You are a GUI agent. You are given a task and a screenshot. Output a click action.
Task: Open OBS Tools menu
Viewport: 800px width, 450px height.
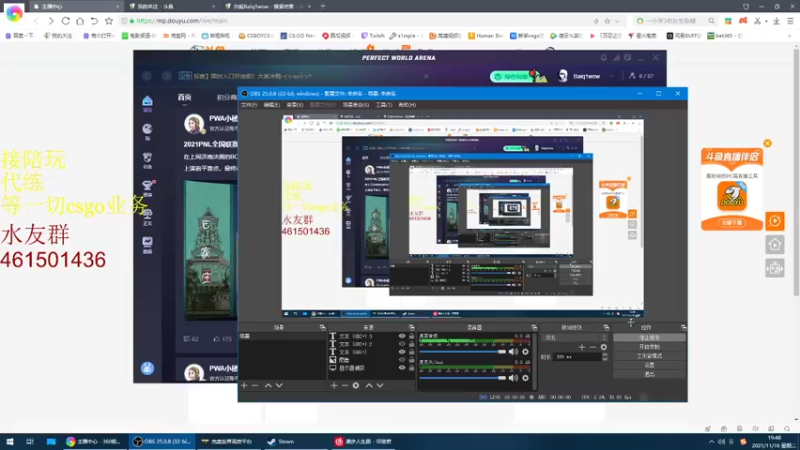coord(384,105)
